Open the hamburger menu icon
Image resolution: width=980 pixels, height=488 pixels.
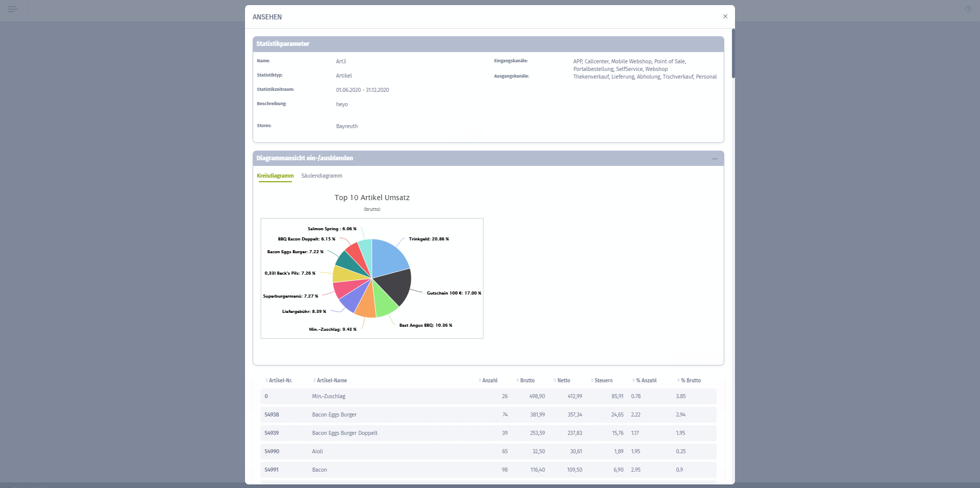coord(13,9)
